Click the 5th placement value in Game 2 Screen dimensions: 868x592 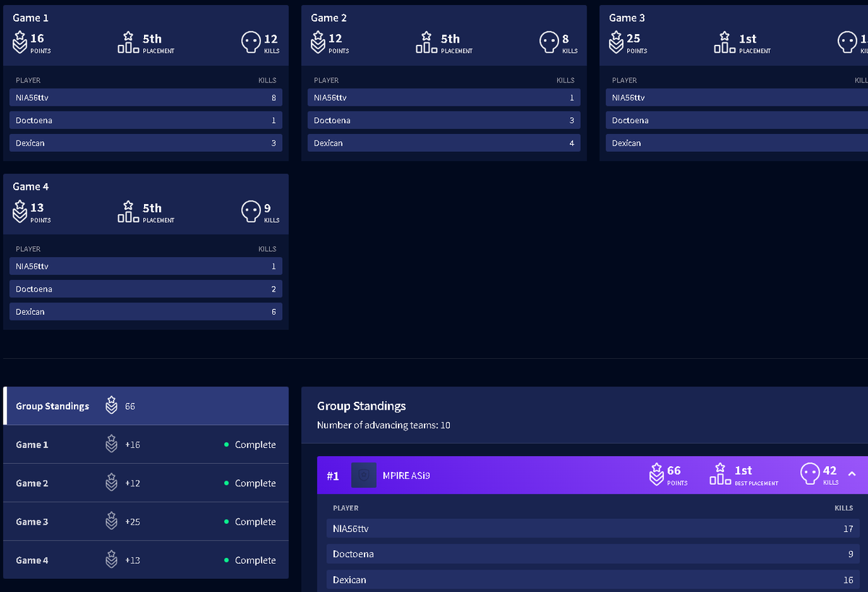(x=450, y=39)
